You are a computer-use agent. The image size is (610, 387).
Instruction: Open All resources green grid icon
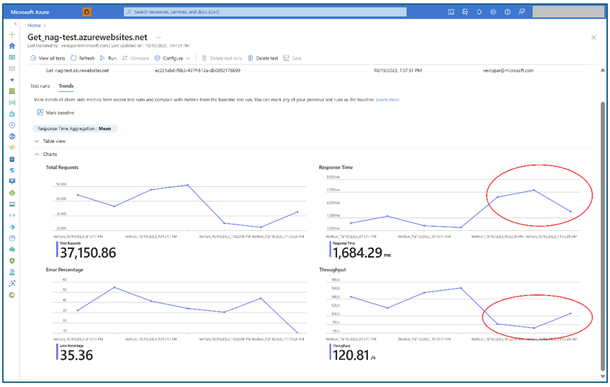pyautogui.click(x=12, y=91)
